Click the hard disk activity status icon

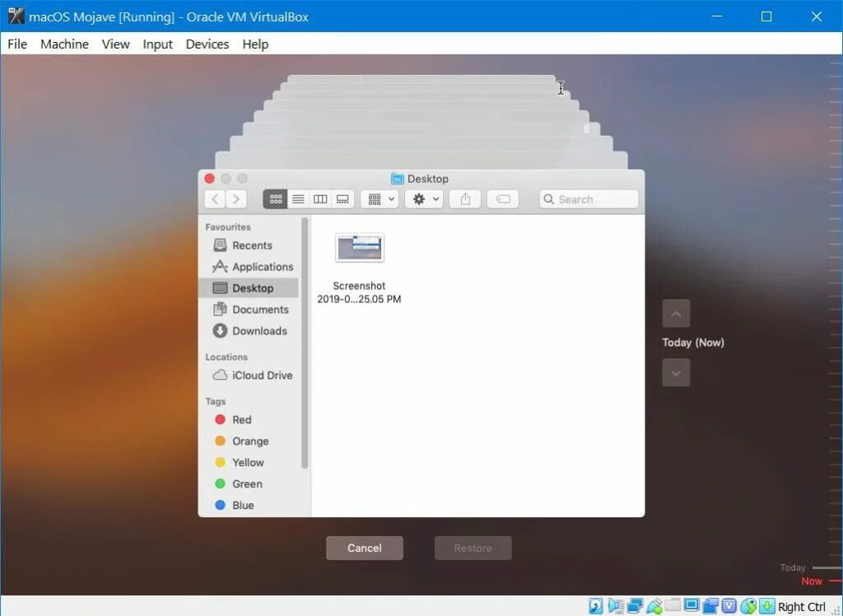(596, 606)
